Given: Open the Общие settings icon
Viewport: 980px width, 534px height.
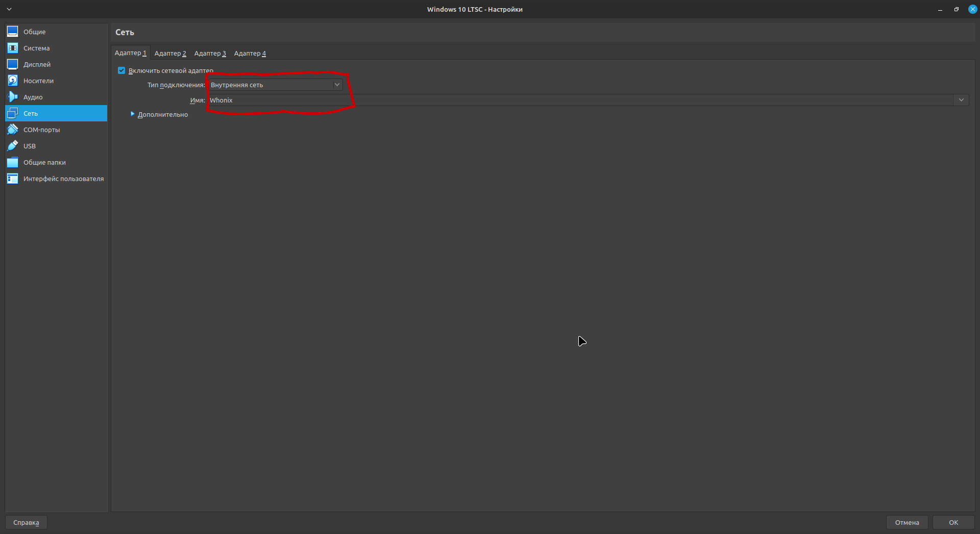Looking at the screenshot, I should point(13,32).
